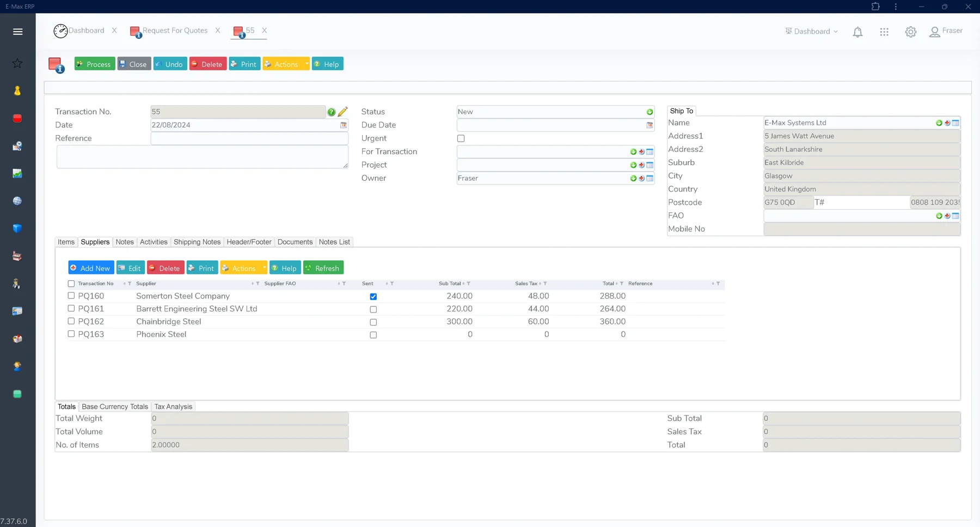Screen dimensions: 980x527
Task: Click the red add icon for Owner
Action: [x=641, y=179]
